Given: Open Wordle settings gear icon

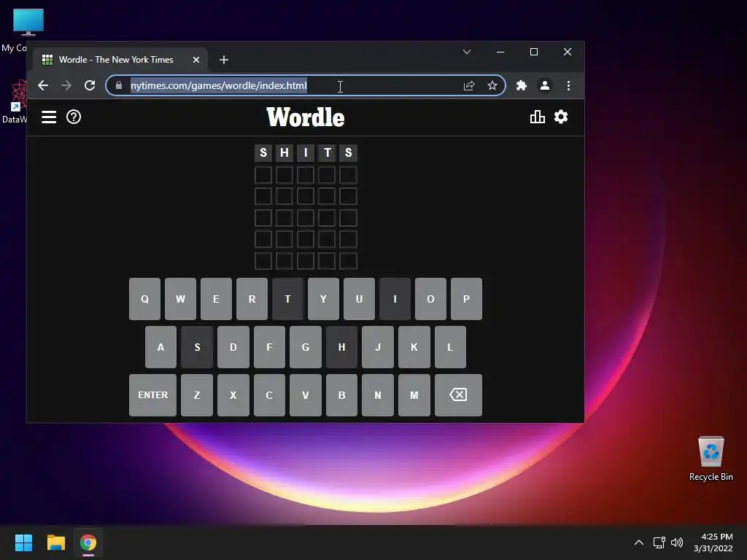Looking at the screenshot, I should coord(561,117).
